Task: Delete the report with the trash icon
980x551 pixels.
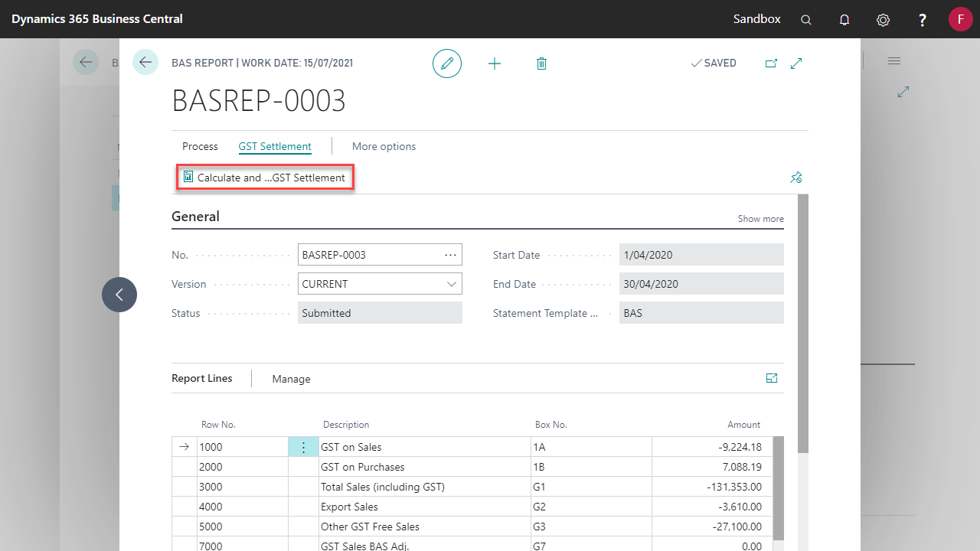Action: point(541,64)
